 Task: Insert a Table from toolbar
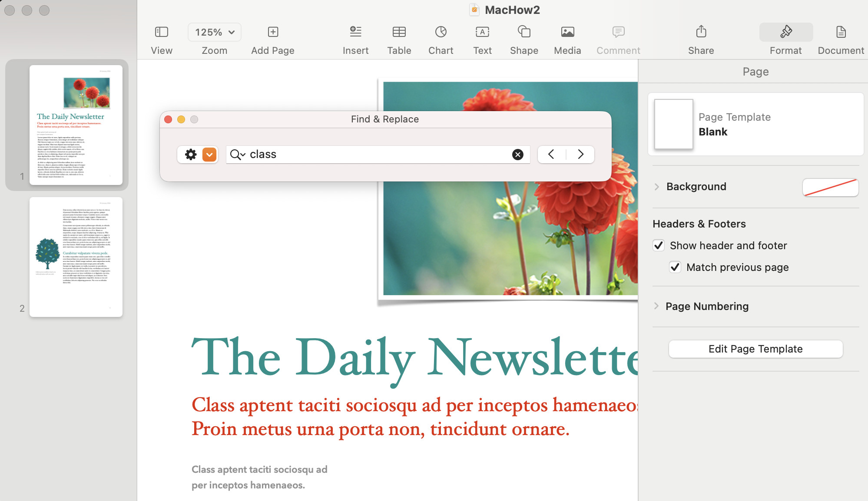[x=399, y=32]
